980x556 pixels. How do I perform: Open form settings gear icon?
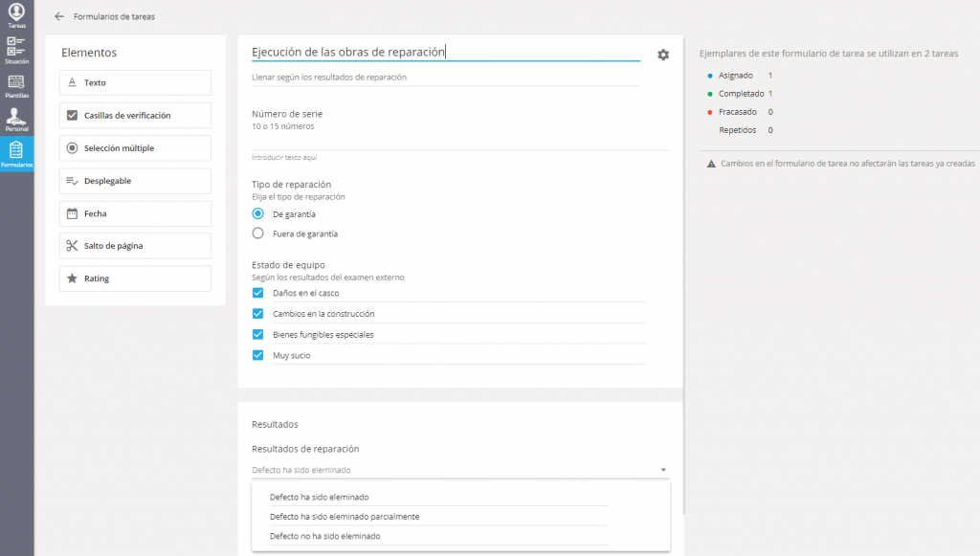(663, 55)
